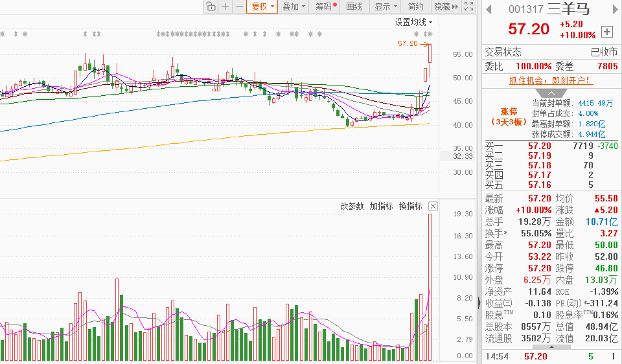Open the 复权 dropdown
This screenshot has height=364, width=622.
262,6
